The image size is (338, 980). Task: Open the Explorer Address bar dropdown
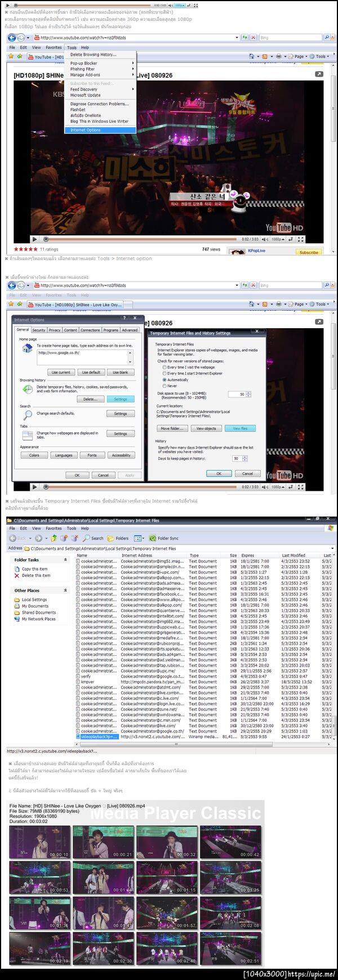tap(332, 548)
